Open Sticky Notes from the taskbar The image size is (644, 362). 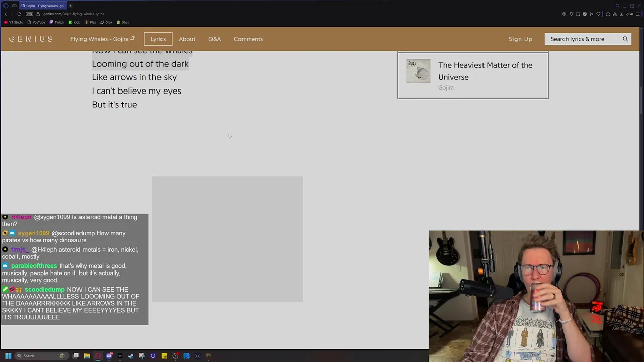[164, 356]
